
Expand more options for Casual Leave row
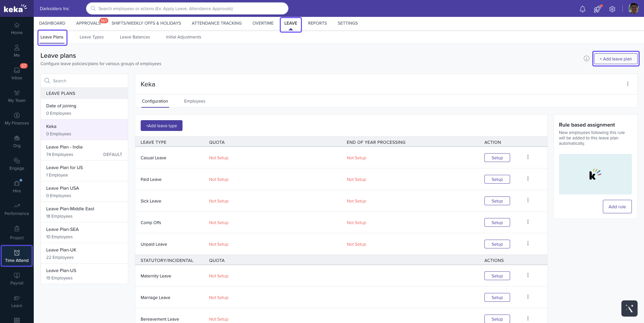[528, 157]
